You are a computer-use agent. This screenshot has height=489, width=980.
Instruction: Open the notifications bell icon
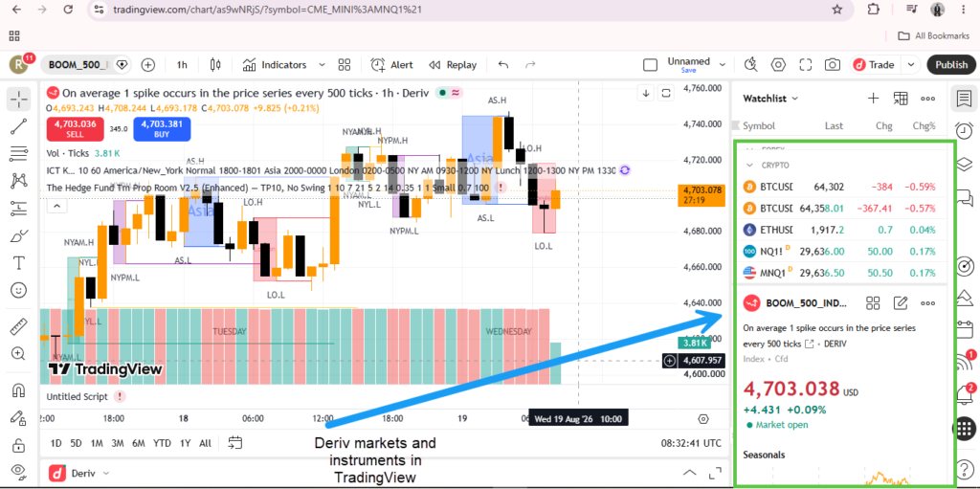click(x=965, y=394)
